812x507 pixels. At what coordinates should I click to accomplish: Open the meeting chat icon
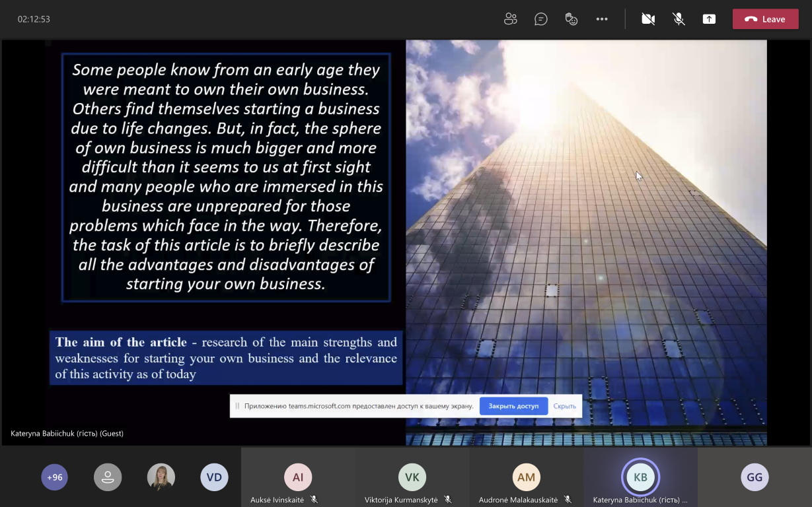pyautogui.click(x=541, y=19)
